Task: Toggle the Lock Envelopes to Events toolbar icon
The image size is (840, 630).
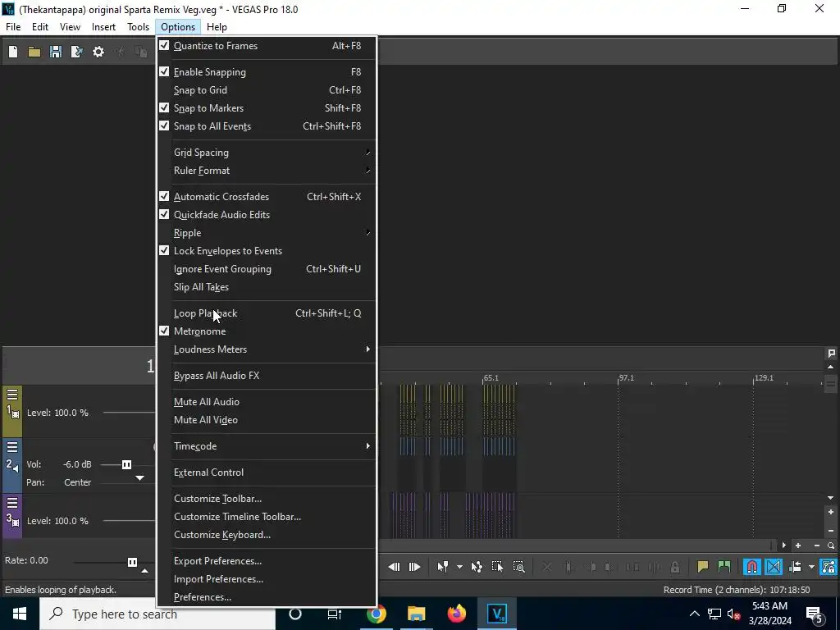Action: [829, 567]
